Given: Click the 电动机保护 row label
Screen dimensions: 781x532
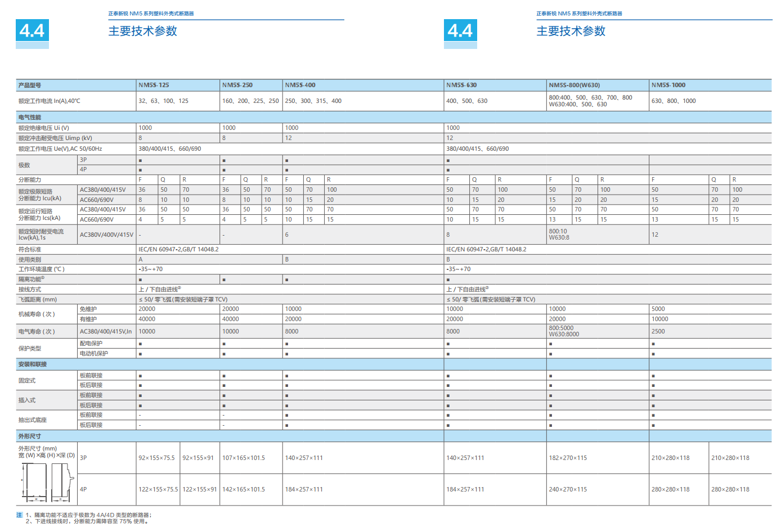Looking at the screenshot, I should (x=94, y=354).
